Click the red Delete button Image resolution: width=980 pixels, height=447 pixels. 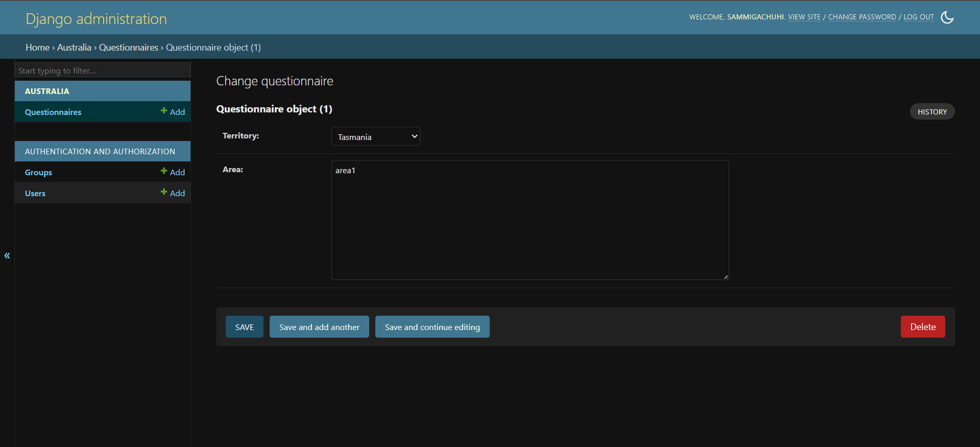(x=923, y=327)
